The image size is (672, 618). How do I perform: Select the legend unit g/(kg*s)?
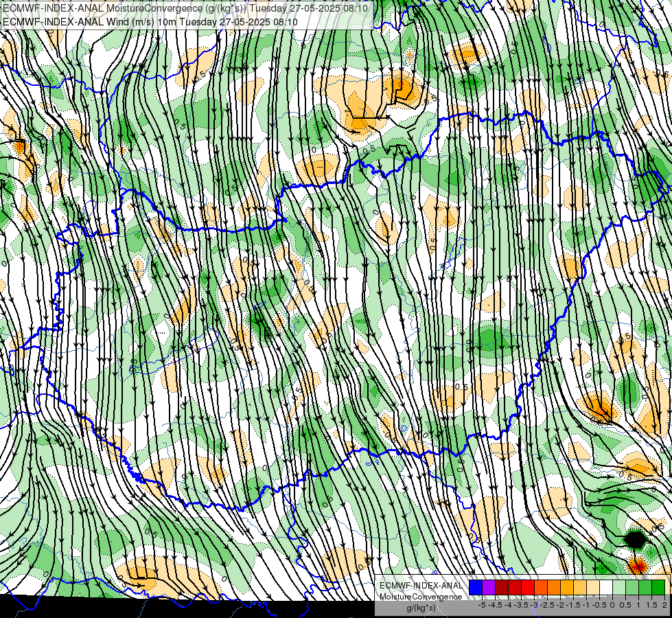point(421,608)
